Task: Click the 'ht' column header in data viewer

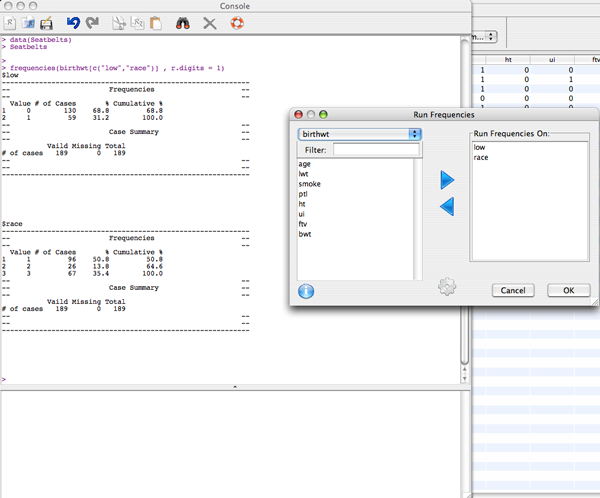Action: (508, 60)
